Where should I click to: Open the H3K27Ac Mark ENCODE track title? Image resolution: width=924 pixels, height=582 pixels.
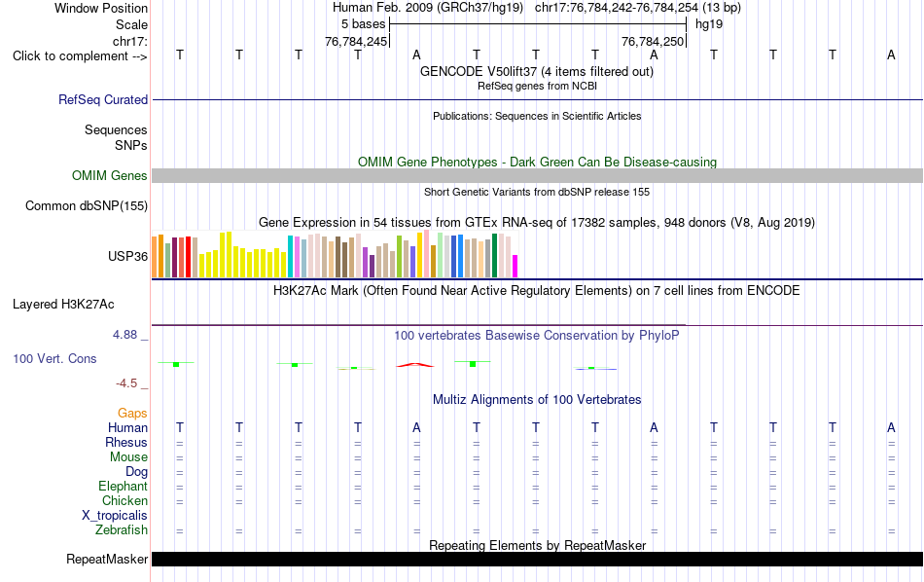pyautogui.click(x=537, y=291)
